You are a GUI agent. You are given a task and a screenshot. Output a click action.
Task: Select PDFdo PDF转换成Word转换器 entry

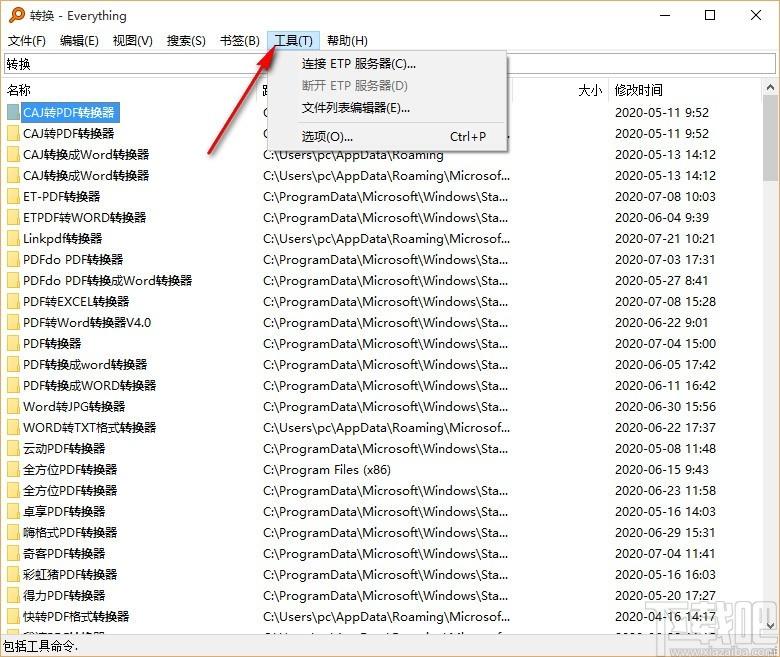click(107, 281)
